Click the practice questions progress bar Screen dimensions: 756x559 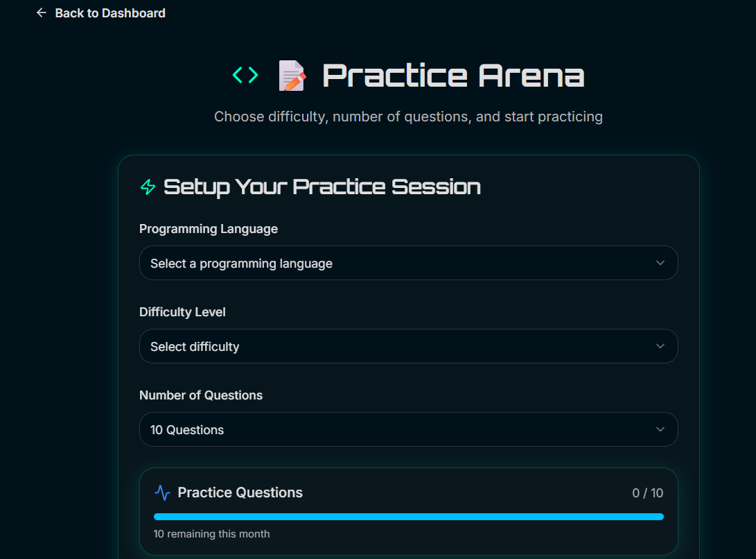(x=408, y=517)
